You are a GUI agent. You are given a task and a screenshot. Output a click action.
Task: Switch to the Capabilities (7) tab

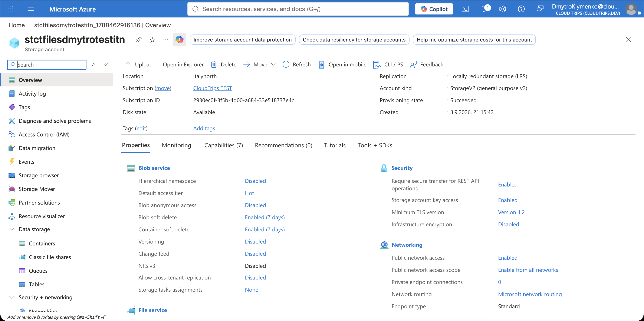tap(224, 145)
